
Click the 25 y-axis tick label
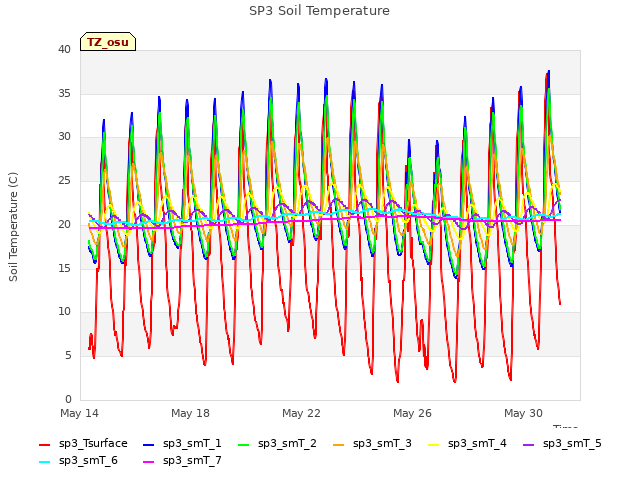[x=64, y=180]
